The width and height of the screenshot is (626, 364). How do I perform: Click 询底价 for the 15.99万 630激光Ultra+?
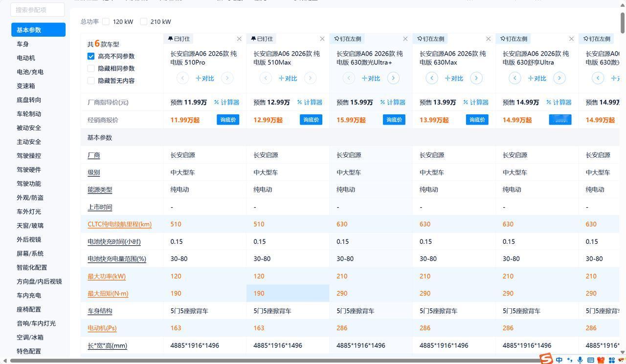click(394, 120)
